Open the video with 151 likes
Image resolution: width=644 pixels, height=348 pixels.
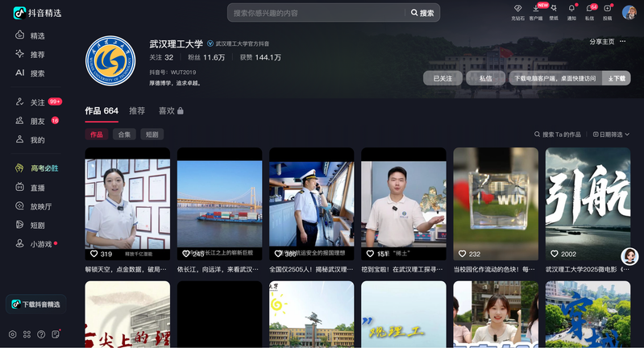403,204
